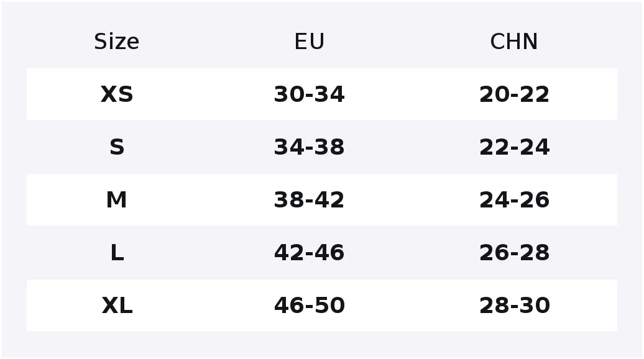644x359 pixels.
Task: Click EU value 38-42
Action: point(310,200)
